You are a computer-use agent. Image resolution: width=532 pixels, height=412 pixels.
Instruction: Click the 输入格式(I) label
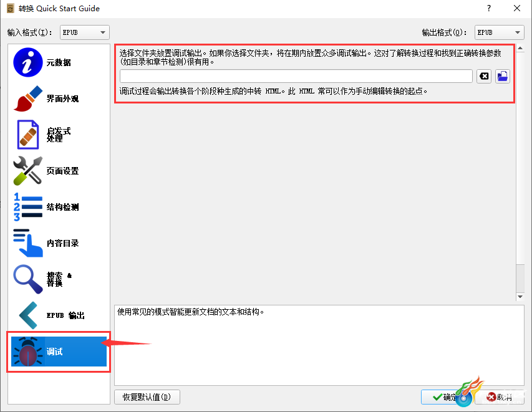(x=29, y=32)
